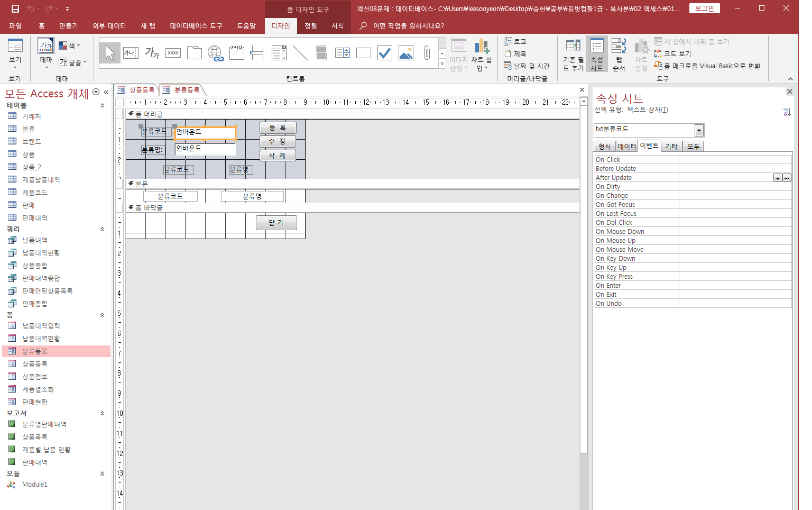Click View Code (코드 보기) icon
Image resolution: width=812 pixels, height=510 pixels.
[x=672, y=53]
